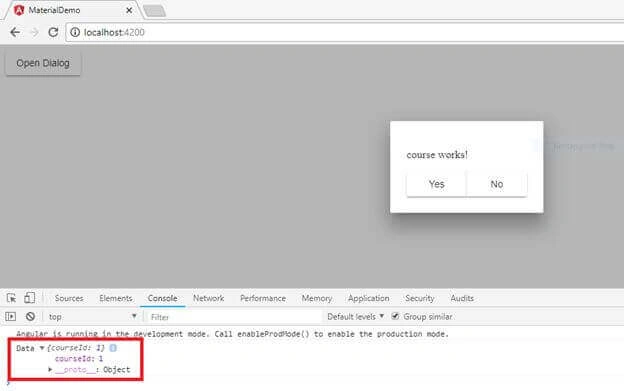The image size is (624, 391).
Task: Activate the DevTools inspect element icon
Action: 11,298
